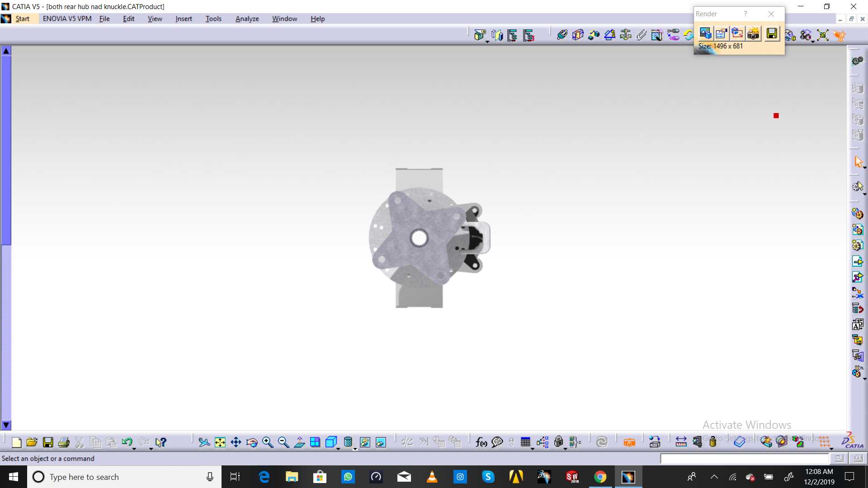The width and height of the screenshot is (868, 488).
Task: Open the Capture camera icon
Action: pyautogui.click(x=629, y=442)
